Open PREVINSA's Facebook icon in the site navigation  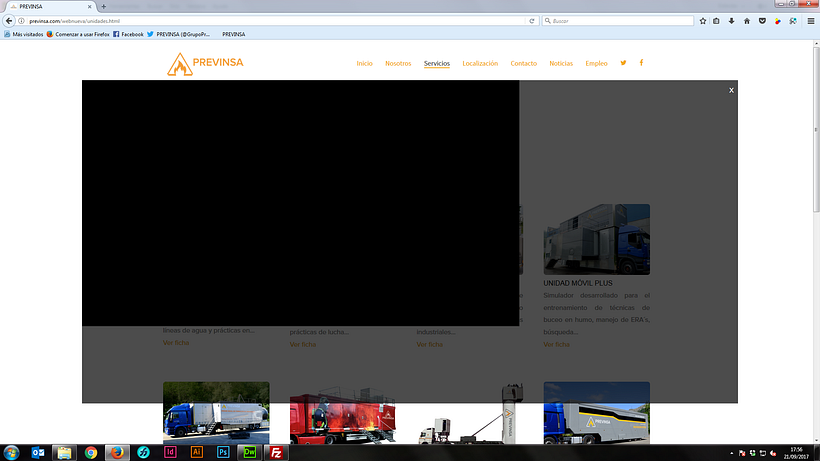click(x=642, y=63)
